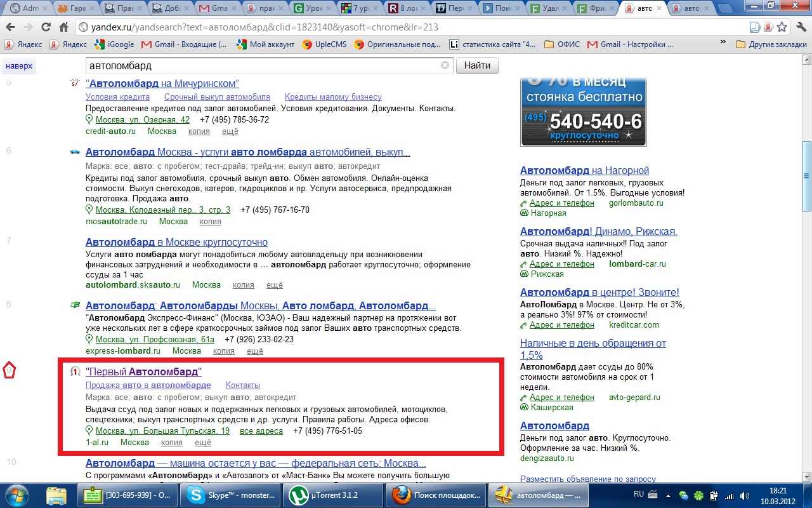Bookmark this page with the star icon

(783, 27)
